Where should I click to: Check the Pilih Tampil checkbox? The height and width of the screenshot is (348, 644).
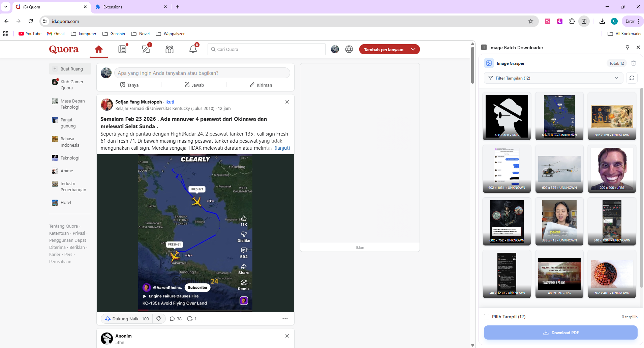click(487, 317)
